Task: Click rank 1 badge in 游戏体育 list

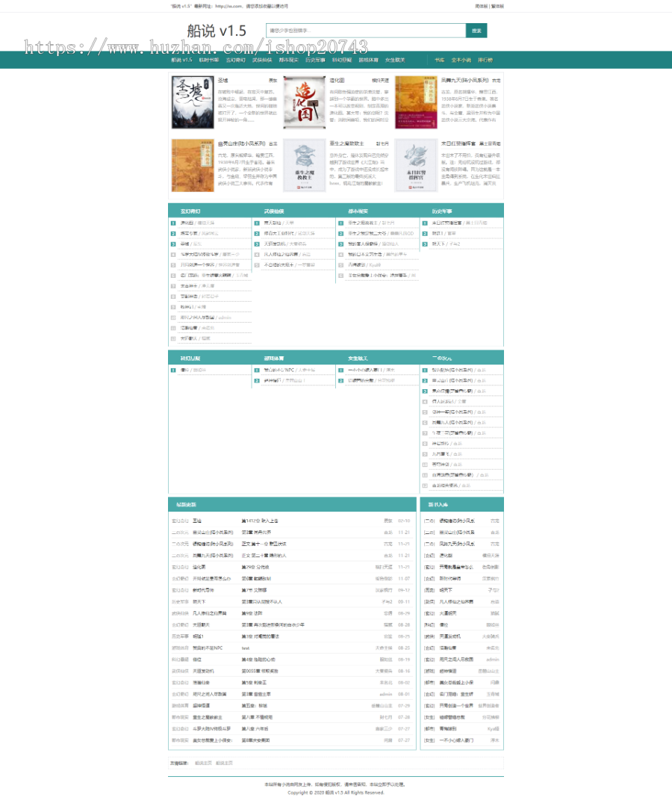Action: (257, 370)
